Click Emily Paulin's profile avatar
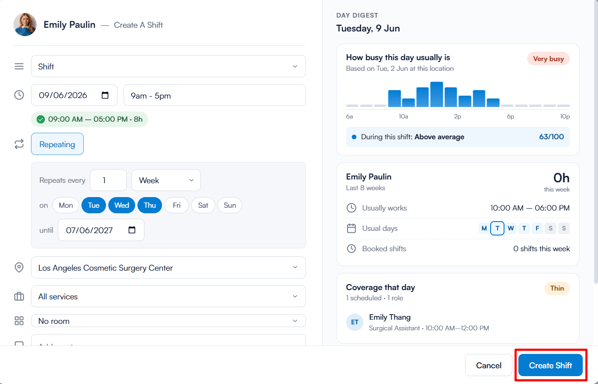Screen dimensions: 598x384 click(25, 25)
